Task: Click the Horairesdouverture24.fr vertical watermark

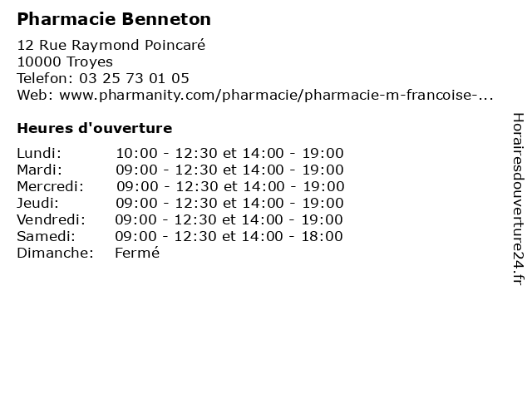Action: 519,199
